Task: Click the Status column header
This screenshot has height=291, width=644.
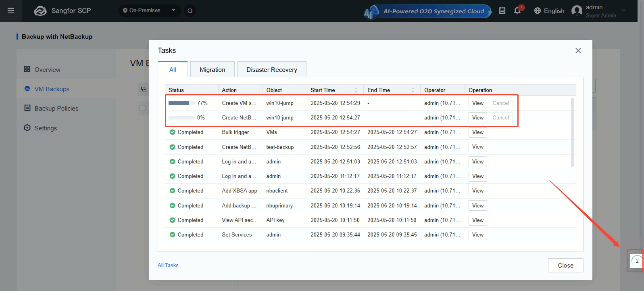Action: tap(176, 90)
